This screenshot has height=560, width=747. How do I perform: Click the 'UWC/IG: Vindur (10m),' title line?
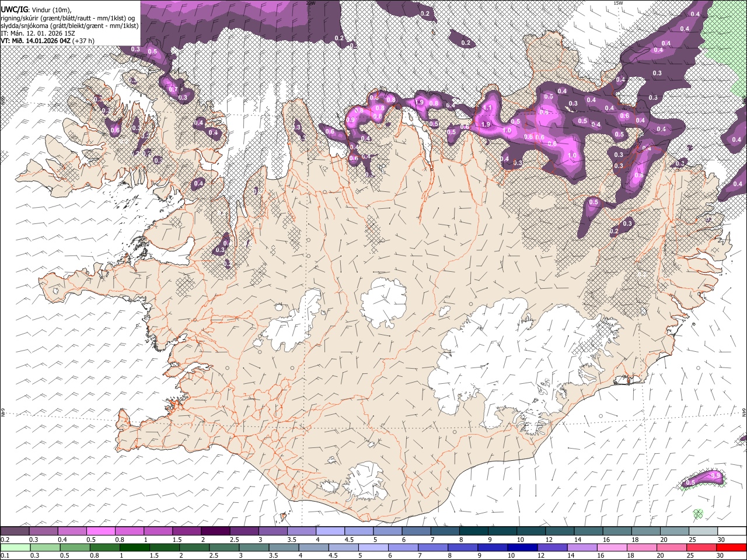[36, 9]
